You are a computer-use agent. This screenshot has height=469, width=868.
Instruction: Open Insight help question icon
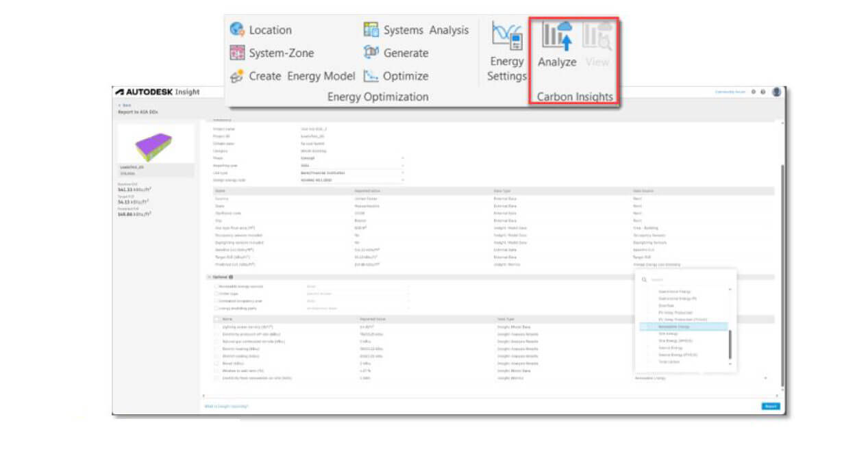click(763, 92)
